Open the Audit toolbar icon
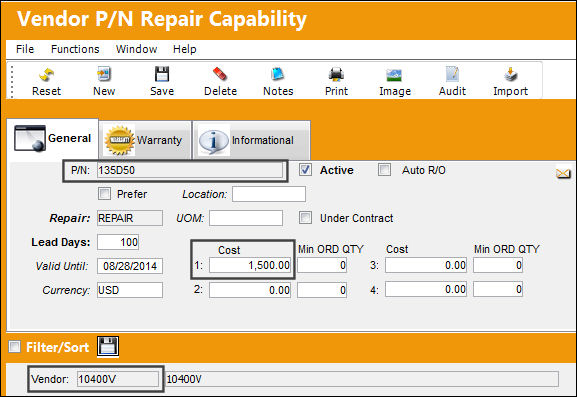The width and height of the screenshot is (577, 397). point(452,74)
